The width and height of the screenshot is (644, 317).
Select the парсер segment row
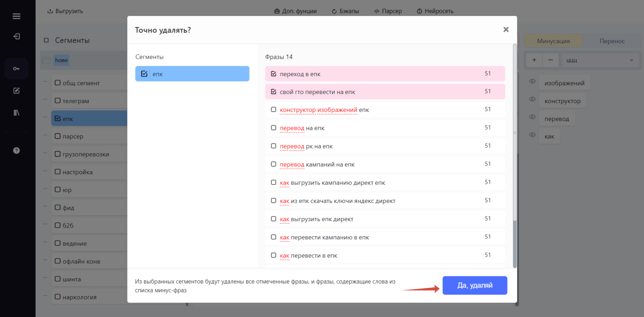click(x=89, y=136)
